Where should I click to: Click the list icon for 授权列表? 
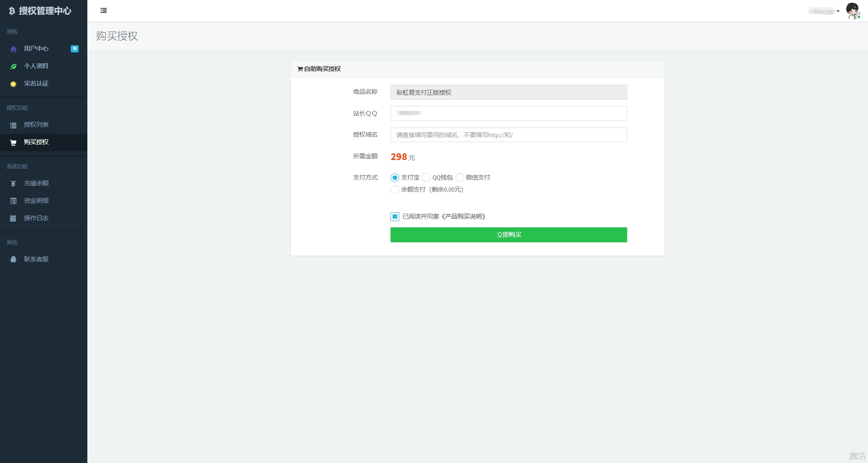[x=13, y=125]
